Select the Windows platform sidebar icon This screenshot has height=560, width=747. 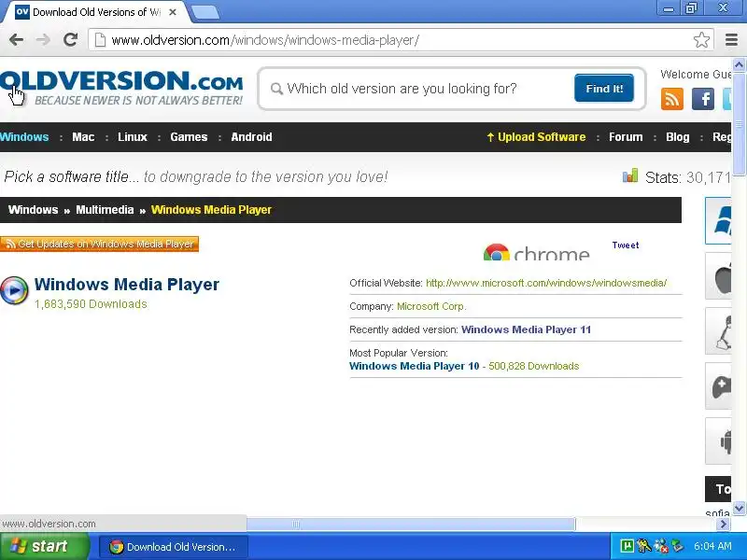pos(718,221)
